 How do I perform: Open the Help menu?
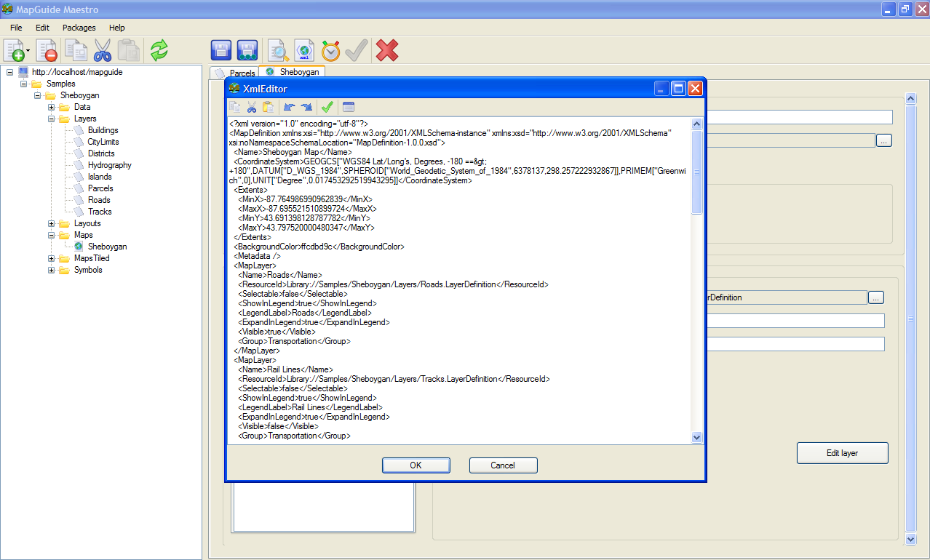click(117, 28)
